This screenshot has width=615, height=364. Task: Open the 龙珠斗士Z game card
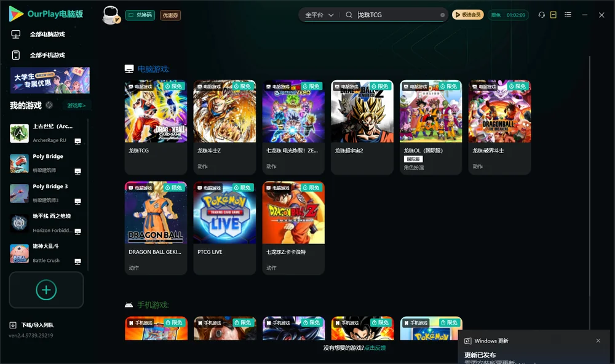224,127
